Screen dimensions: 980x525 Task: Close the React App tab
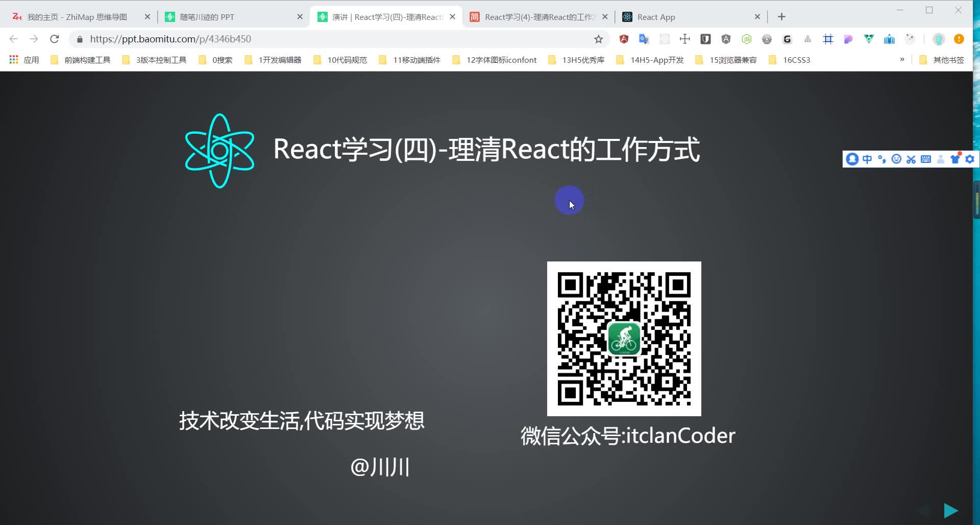pyautogui.click(x=757, y=17)
